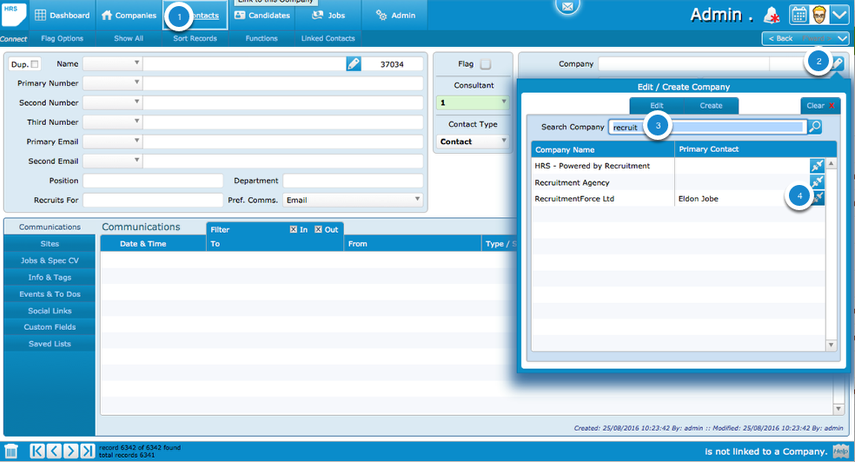Select RecruitmentForce Ltd company name
Image resolution: width=855 pixels, height=462 pixels.
pos(574,199)
